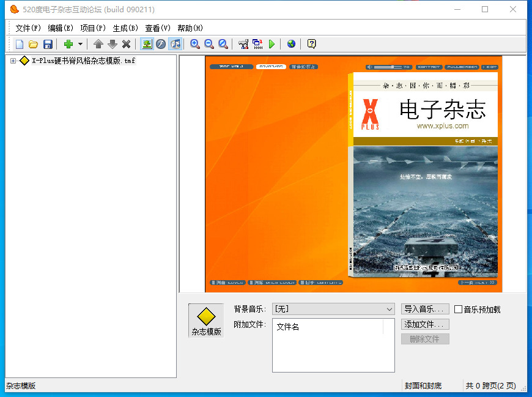The width and height of the screenshot is (532, 397).
Task: Click the 添加文件... button
Action: click(x=425, y=324)
